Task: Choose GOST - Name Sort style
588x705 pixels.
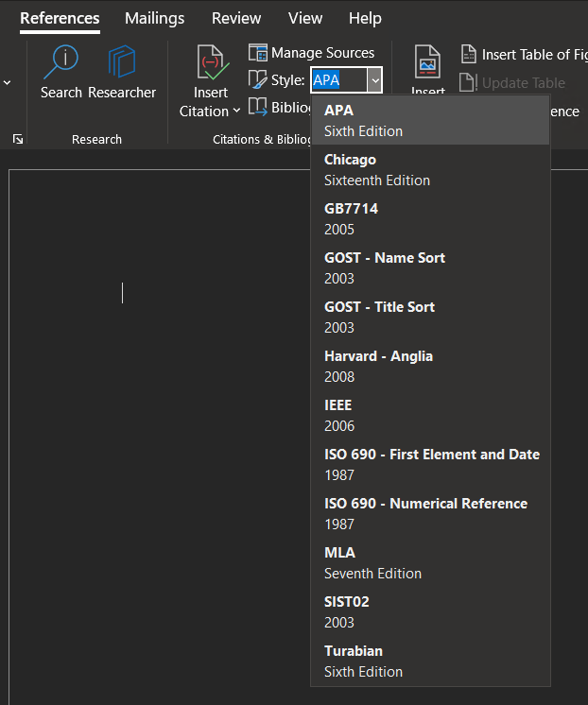Action: (x=430, y=267)
